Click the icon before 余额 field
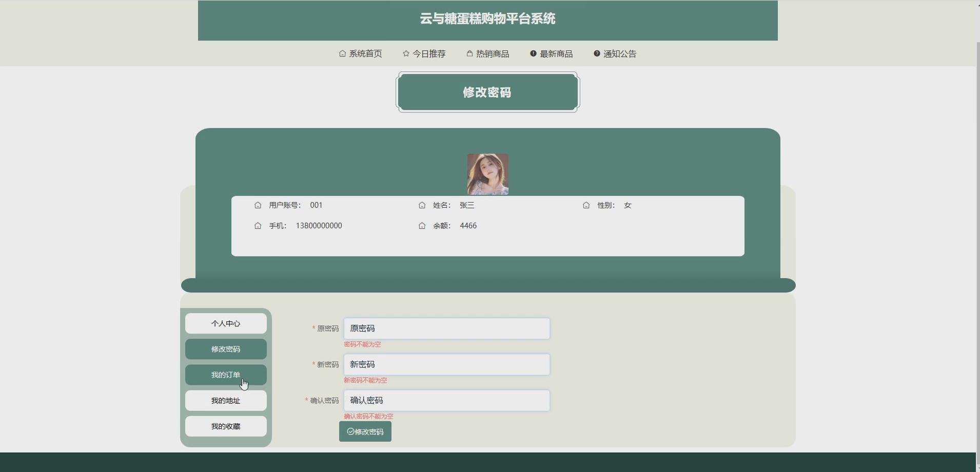The image size is (980, 472). [422, 226]
